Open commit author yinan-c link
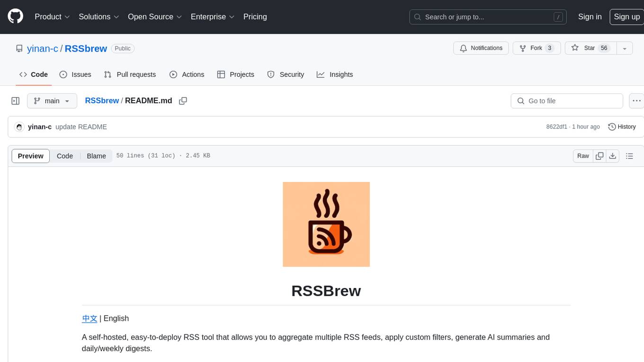This screenshot has width=644, height=362. tap(40, 127)
